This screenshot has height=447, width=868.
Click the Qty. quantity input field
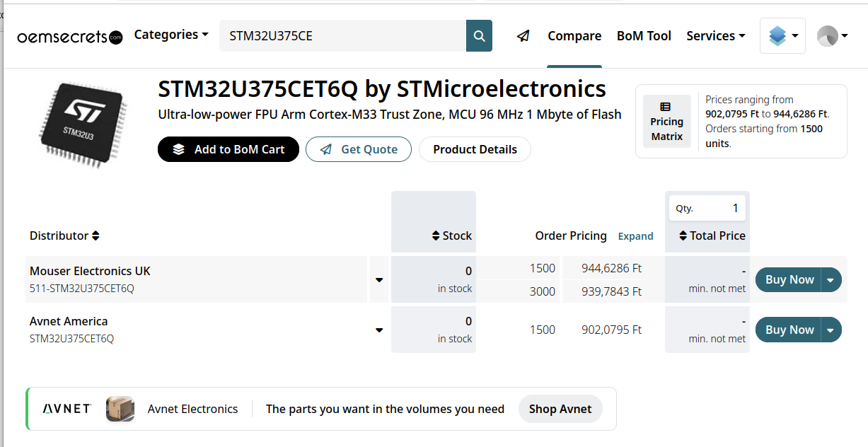[x=707, y=208]
